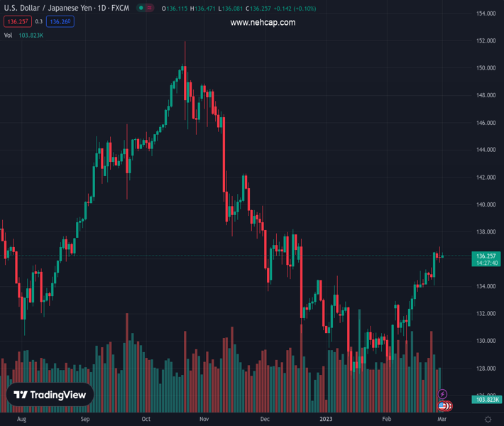Open chart settings gear in bottom-right corner

(487, 419)
